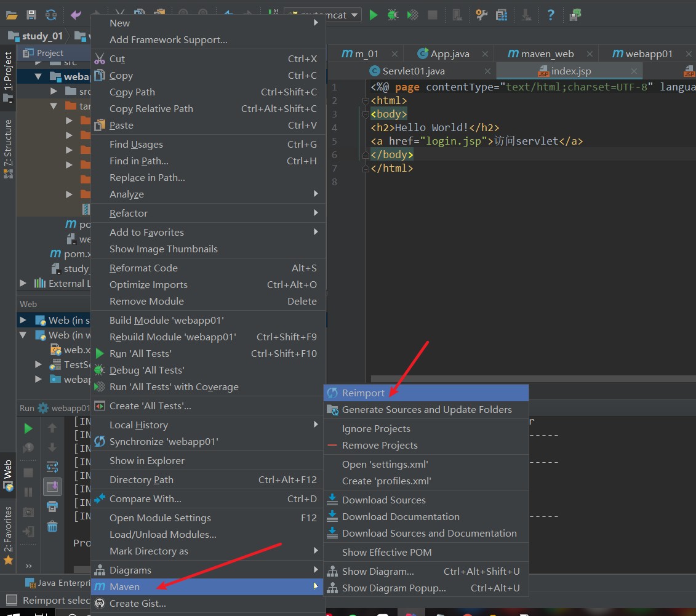Close the Servlet01.java tab

(487, 71)
